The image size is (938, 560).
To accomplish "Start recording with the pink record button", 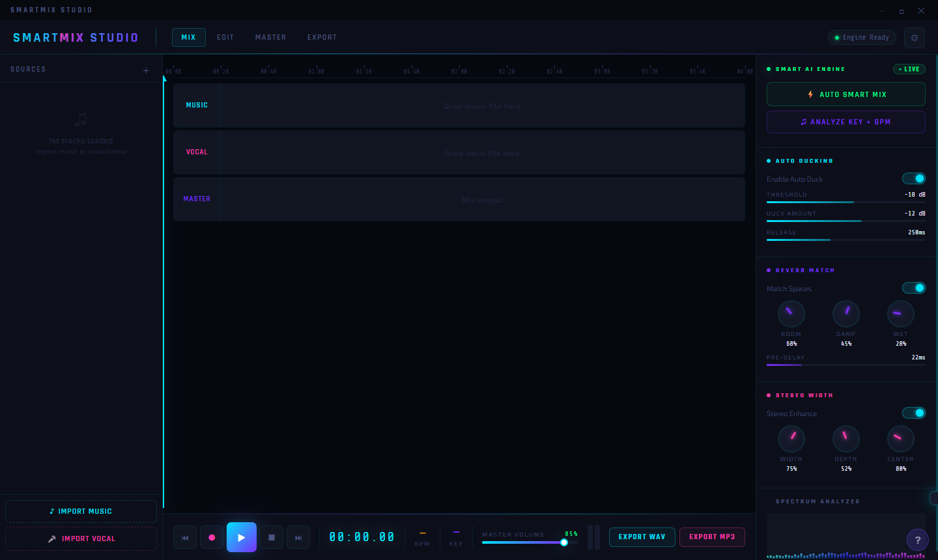I will [x=212, y=537].
